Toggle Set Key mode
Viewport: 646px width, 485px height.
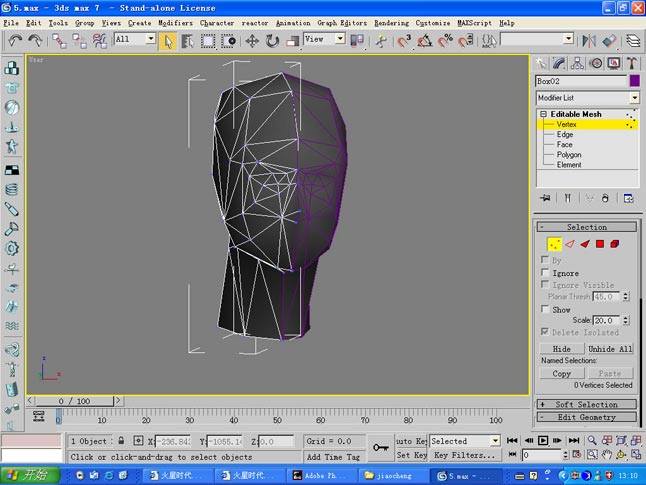click(x=411, y=455)
